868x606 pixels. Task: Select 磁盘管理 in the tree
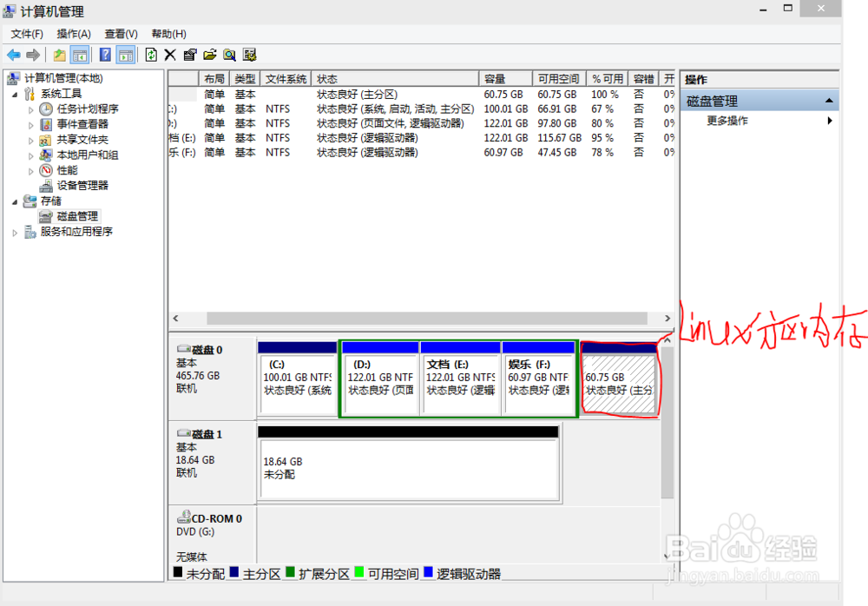[x=77, y=216]
